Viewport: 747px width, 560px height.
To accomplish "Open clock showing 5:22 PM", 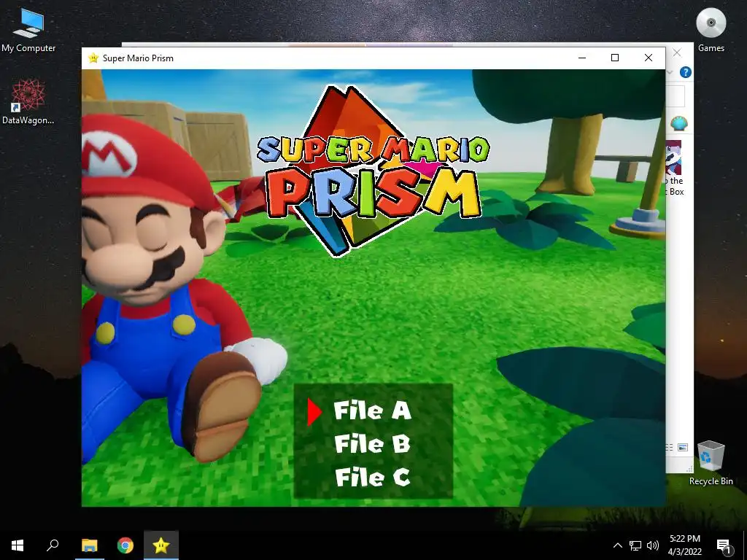I will [684, 545].
